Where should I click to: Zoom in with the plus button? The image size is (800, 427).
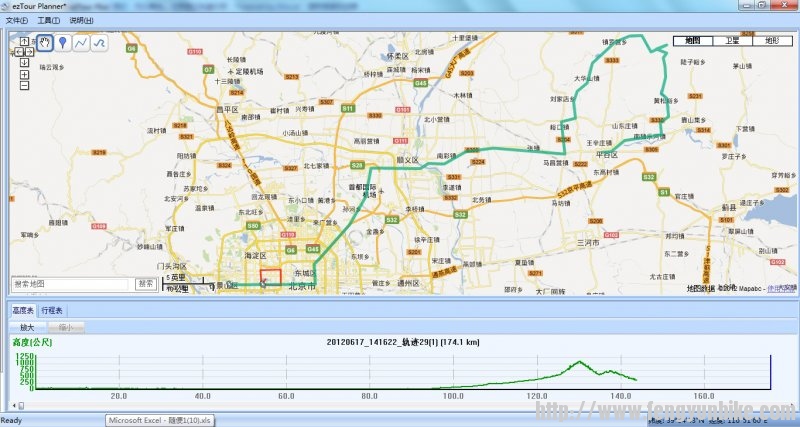point(24,73)
